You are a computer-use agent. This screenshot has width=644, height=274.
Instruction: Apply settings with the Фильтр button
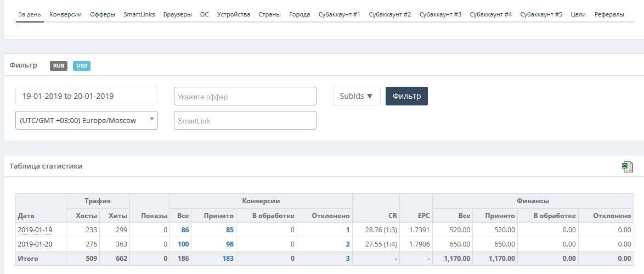tap(406, 96)
